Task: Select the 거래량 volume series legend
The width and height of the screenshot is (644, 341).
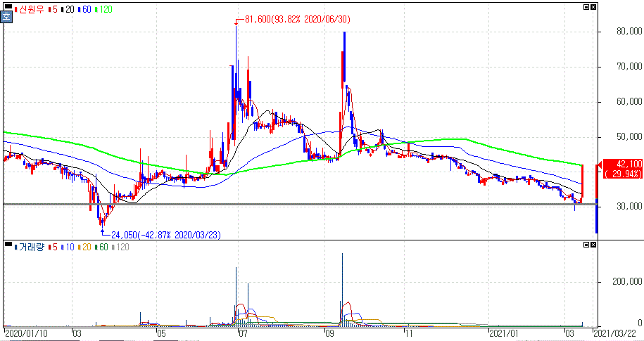Action: click(x=30, y=247)
